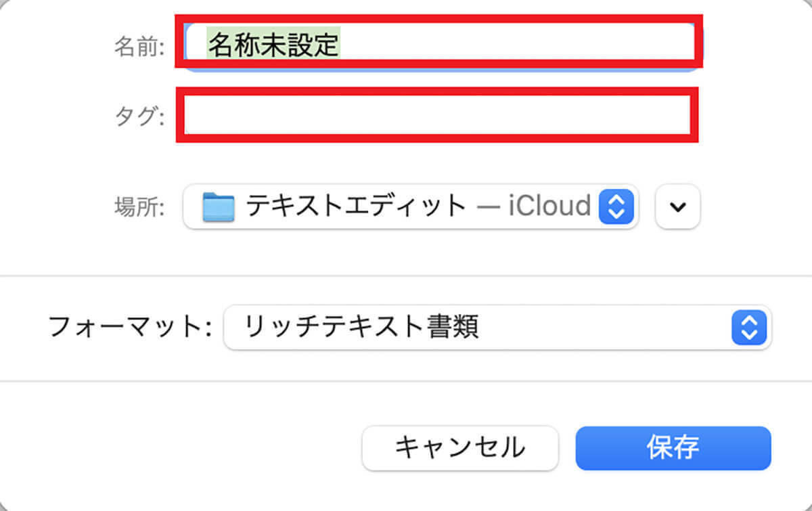This screenshot has width=812, height=511.
Task: Click the iCloud text in the location popup
Action: tap(550, 206)
